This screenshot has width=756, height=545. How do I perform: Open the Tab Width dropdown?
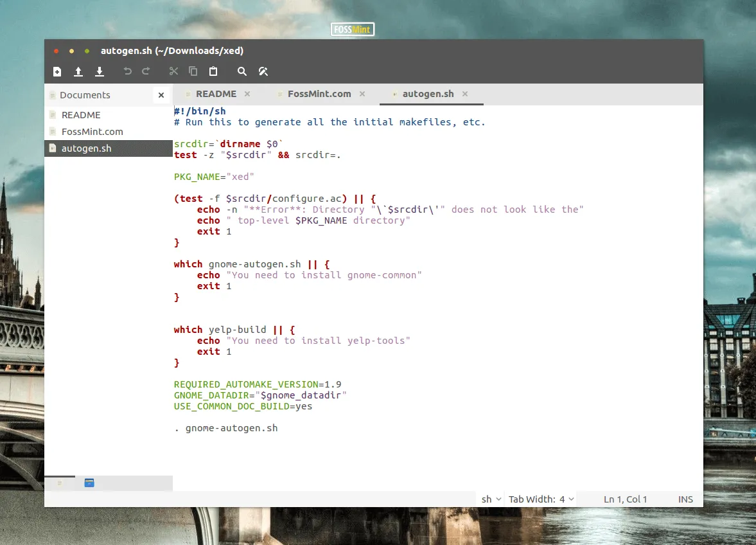[x=541, y=499]
